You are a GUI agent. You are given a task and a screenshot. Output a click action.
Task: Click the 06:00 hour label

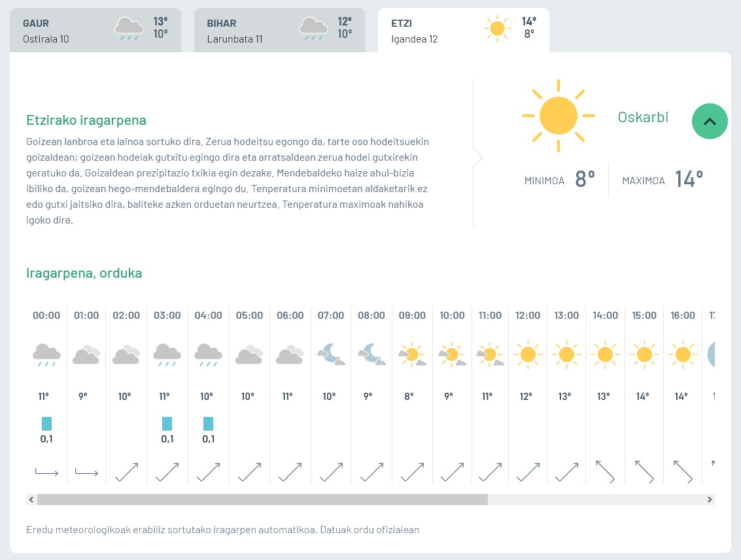290,316
